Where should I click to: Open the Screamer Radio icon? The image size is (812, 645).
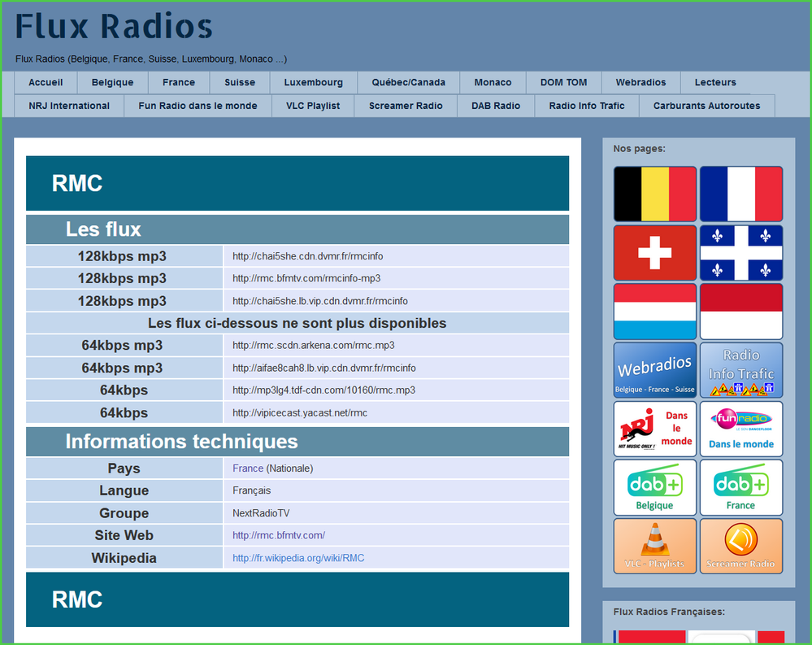(740, 546)
